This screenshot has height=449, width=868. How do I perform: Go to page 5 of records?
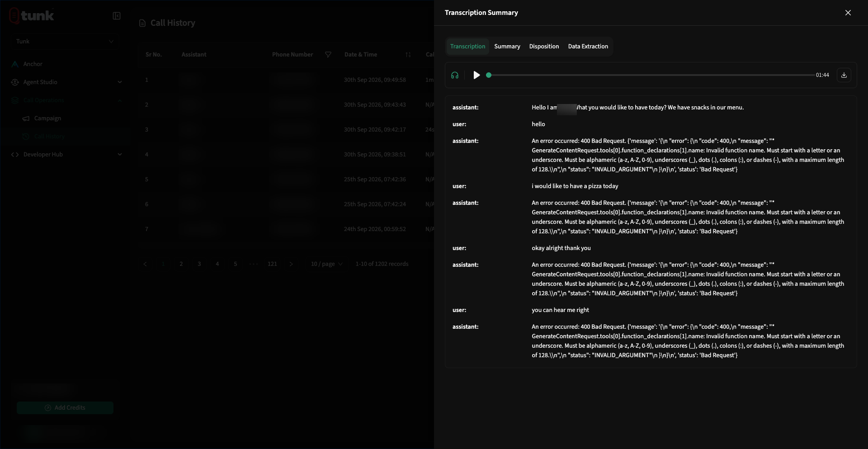[x=236, y=264]
